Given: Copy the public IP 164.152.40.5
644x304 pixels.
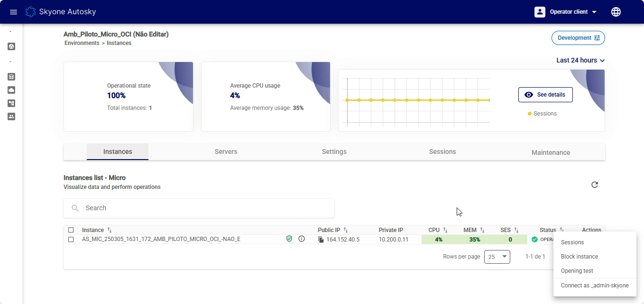Looking at the screenshot, I should pos(321,240).
